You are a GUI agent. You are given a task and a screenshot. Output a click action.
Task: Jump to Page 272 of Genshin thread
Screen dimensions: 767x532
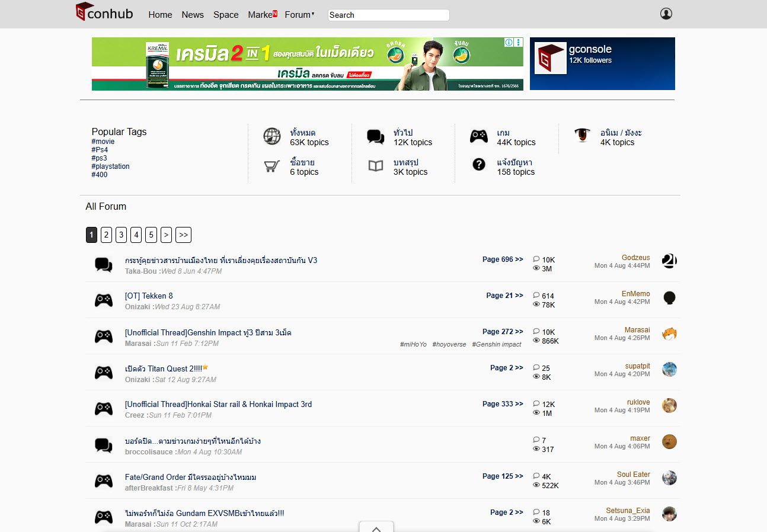click(503, 332)
